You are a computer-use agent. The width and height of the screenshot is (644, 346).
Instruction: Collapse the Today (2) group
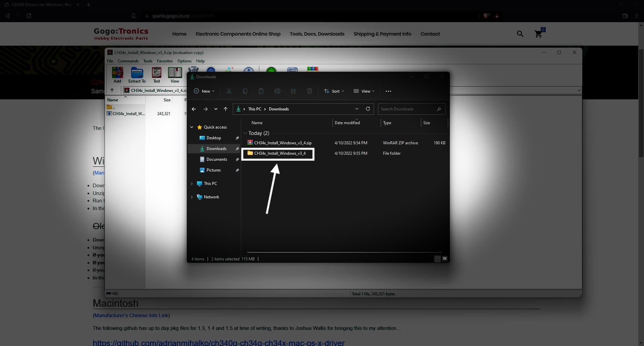click(245, 133)
